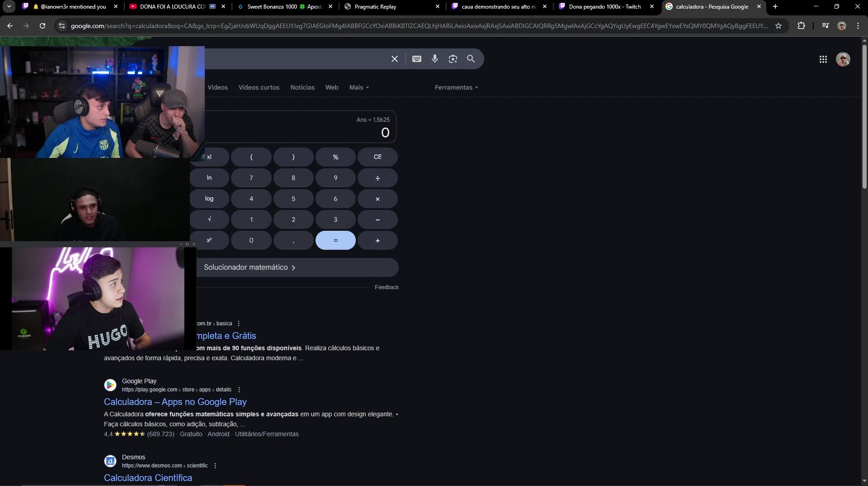This screenshot has height=486, width=868.
Task: Click the calculator minus button
Action: pyautogui.click(x=377, y=219)
